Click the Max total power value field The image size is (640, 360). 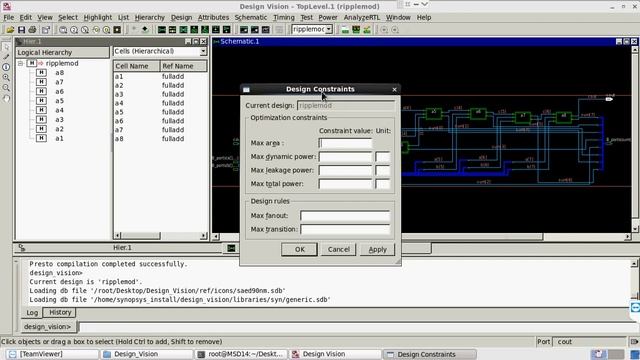click(x=345, y=184)
